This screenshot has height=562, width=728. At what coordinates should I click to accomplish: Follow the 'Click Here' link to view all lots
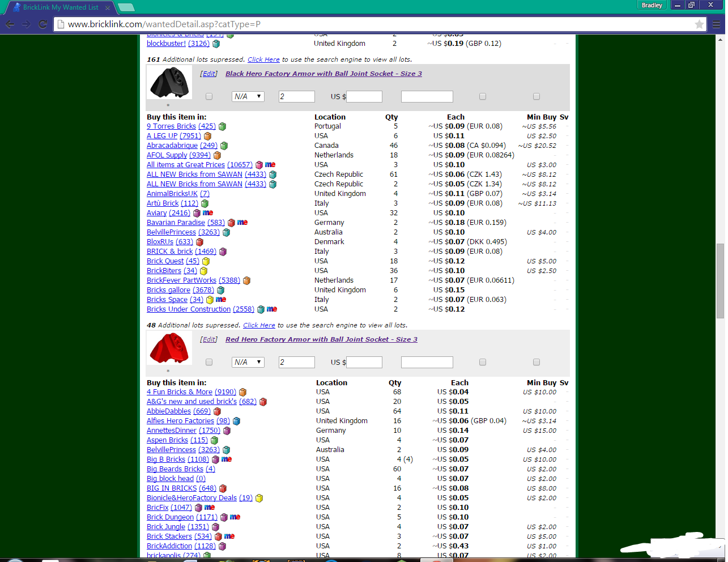click(x=263, y=59)
